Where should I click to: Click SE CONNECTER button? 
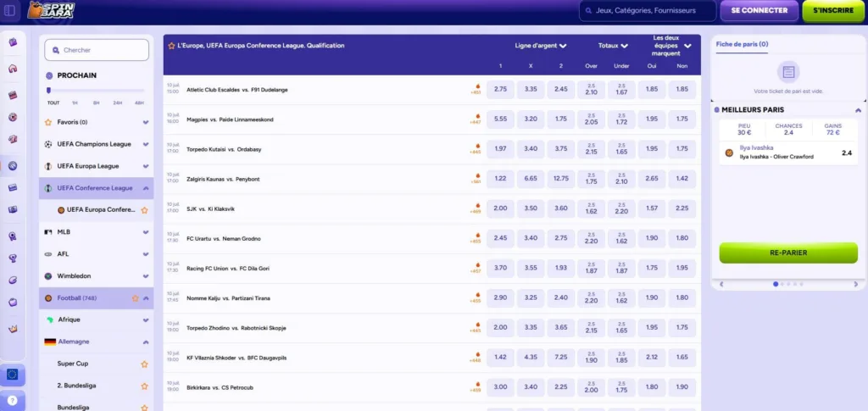[759, 10]
